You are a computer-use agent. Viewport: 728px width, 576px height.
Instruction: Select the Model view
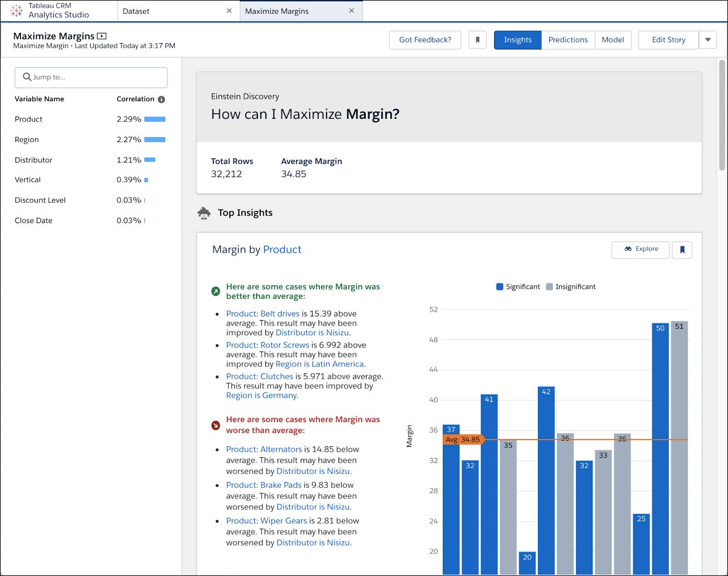point(613,40)
